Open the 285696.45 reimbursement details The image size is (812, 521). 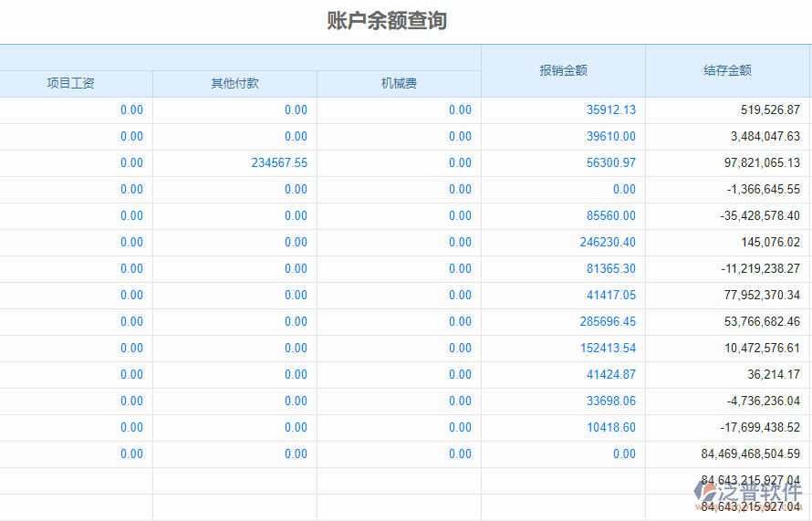607,322
